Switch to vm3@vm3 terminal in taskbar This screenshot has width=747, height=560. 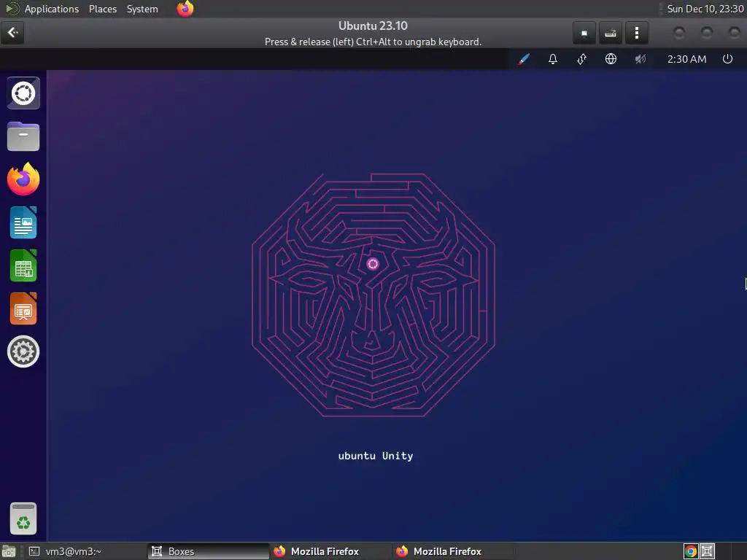85,551
